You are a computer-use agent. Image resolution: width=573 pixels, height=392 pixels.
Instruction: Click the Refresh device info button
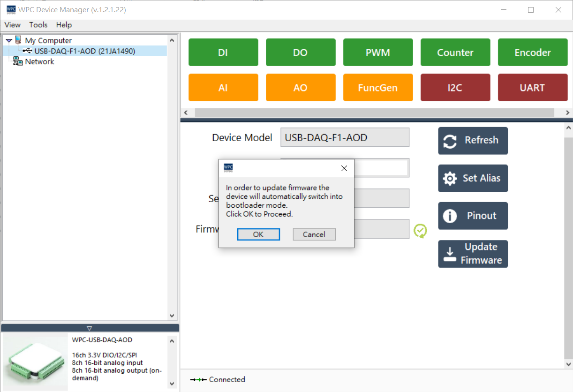[x=473, y=141]
